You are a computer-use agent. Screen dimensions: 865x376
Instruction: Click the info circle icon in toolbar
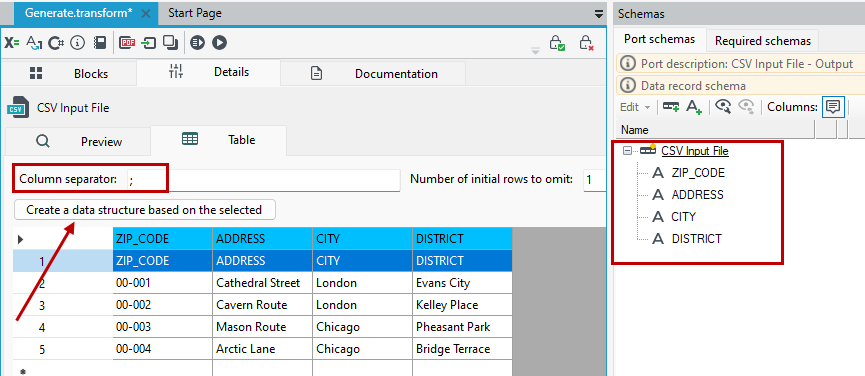pyautogui.click(x=78, y=42)
